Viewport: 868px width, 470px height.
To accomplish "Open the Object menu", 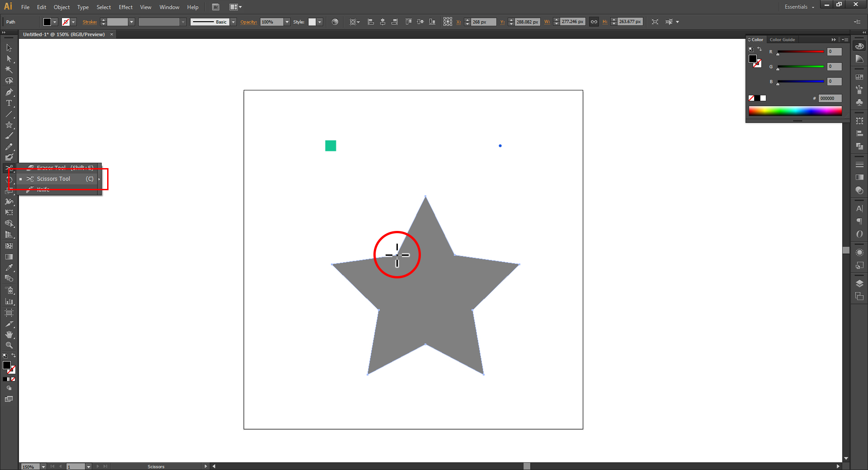I will (x=62, y=7).
